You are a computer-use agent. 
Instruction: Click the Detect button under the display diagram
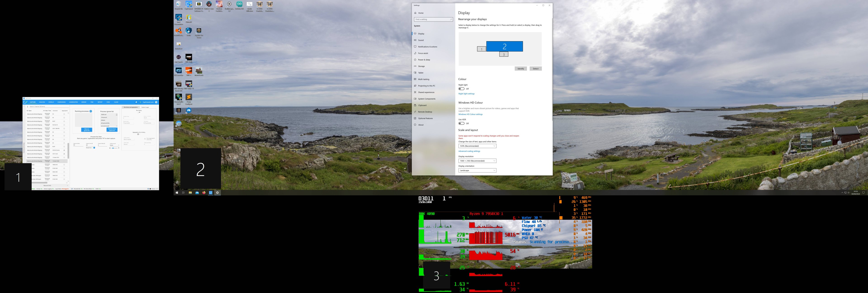click(535, 69)
